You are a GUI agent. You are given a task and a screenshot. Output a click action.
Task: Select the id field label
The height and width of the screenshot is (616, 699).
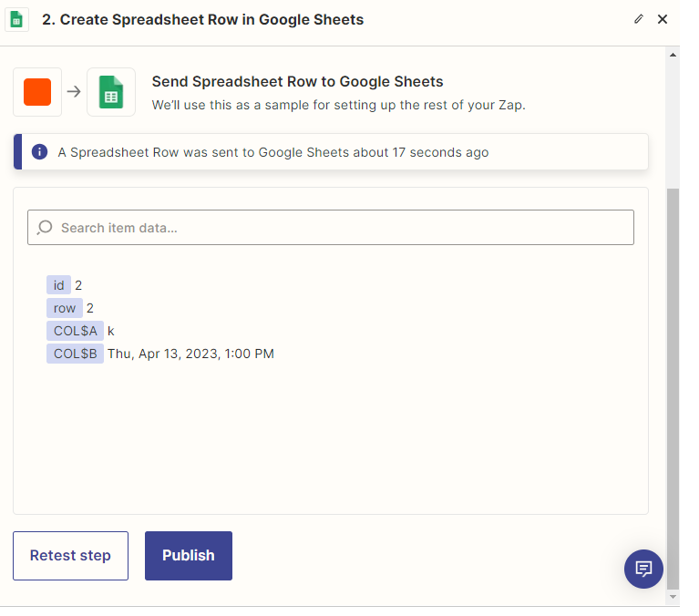[58, 285]
